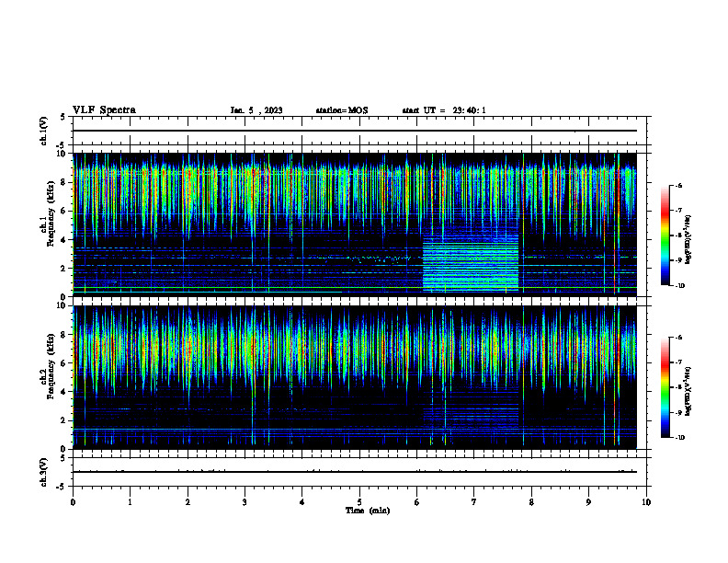Click the "-9" label on ch.1 color bar
This screenshot has height=563, width=728.
click(678, 260)
